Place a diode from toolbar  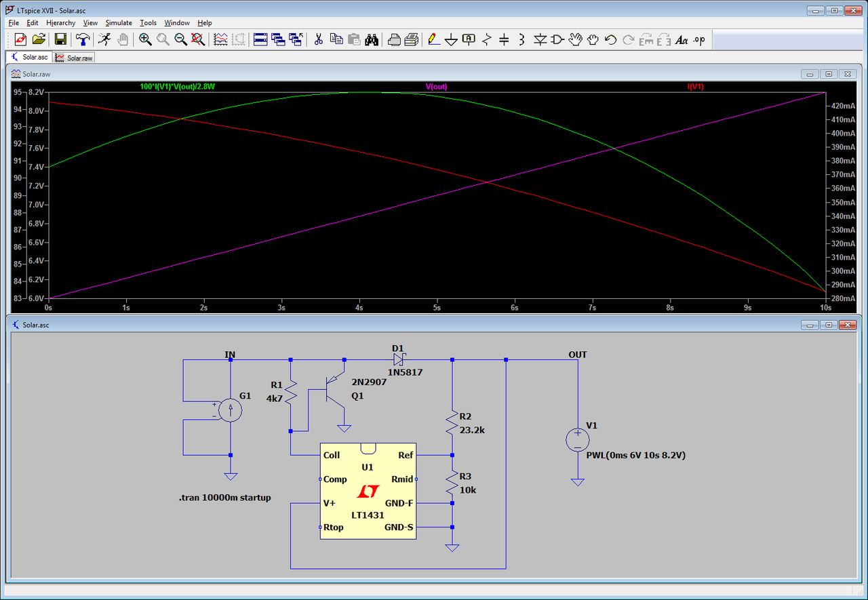tap(540, 39)
